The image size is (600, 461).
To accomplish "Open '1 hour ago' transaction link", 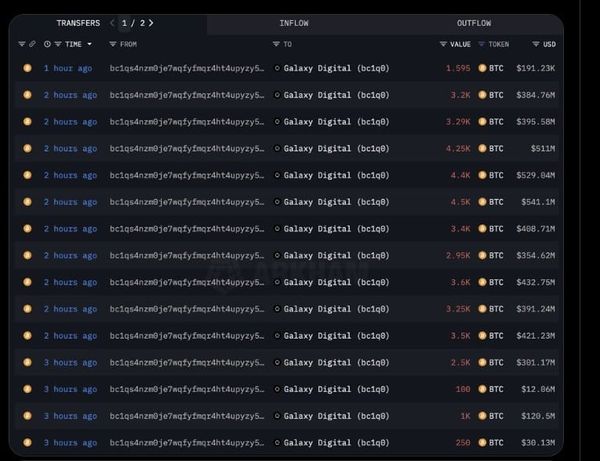I will 68,68.
